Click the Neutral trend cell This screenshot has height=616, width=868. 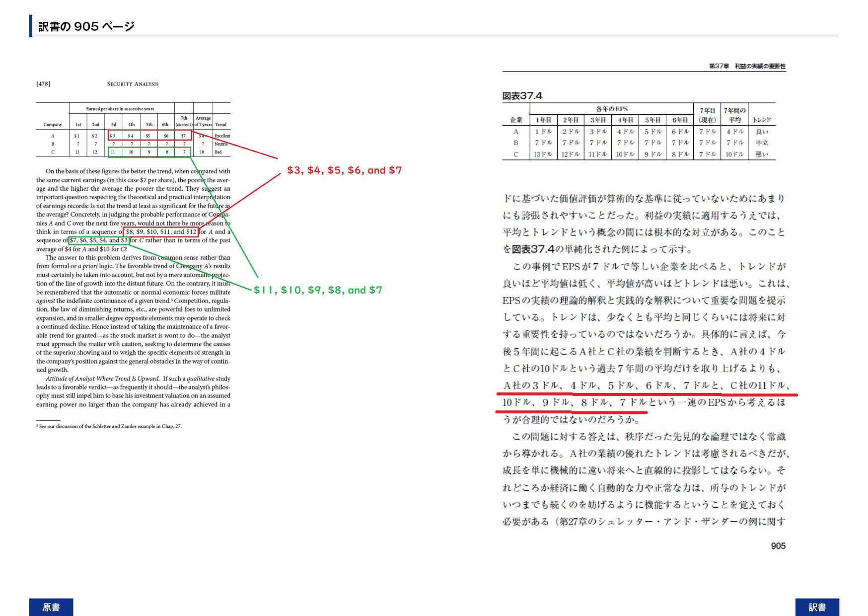pyautogui.click(x=221, y=144)
